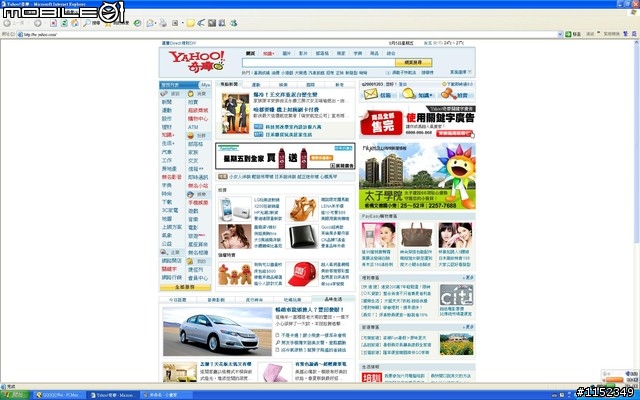This screenshot has height=400, width=640.
Task: Open Favorites star in IE toolbar
Action: point(108,23)
